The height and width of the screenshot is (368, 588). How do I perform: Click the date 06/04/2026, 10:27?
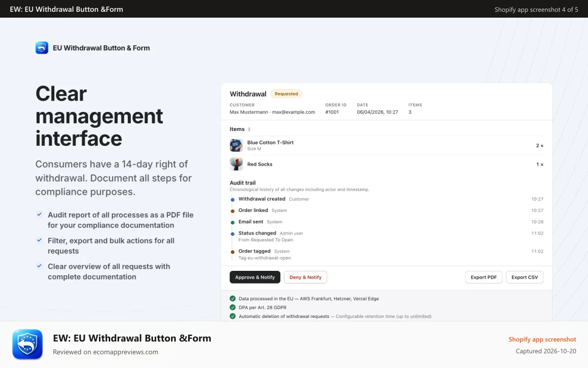377,112
